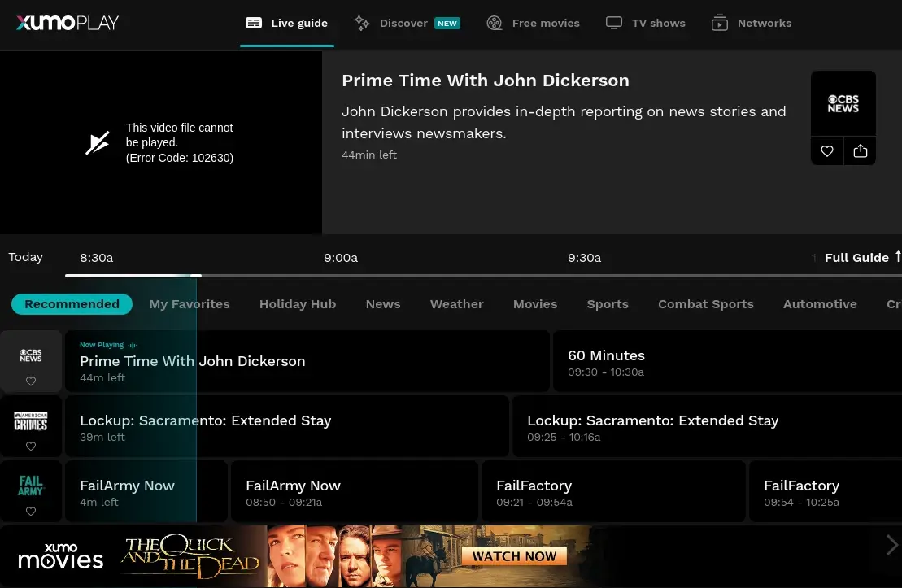
Task: Open the Xumo Play home logo
Action: tap(68, 23)
